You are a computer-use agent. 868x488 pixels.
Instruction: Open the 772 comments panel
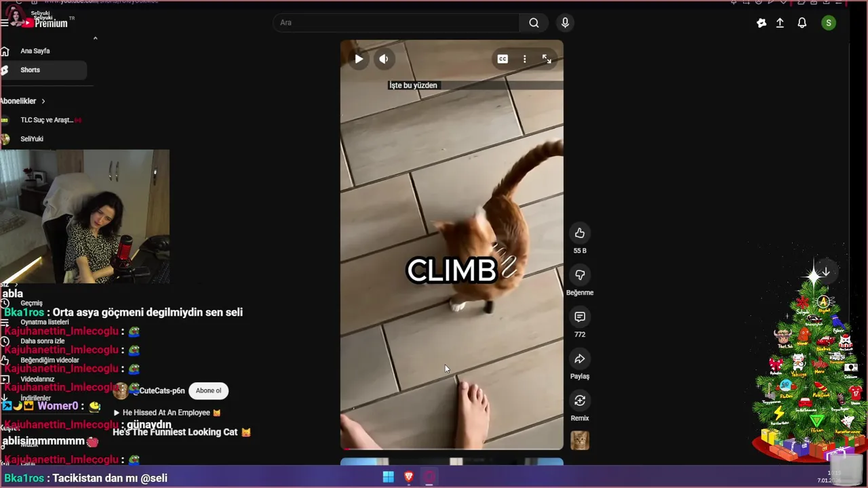[580, 317]
